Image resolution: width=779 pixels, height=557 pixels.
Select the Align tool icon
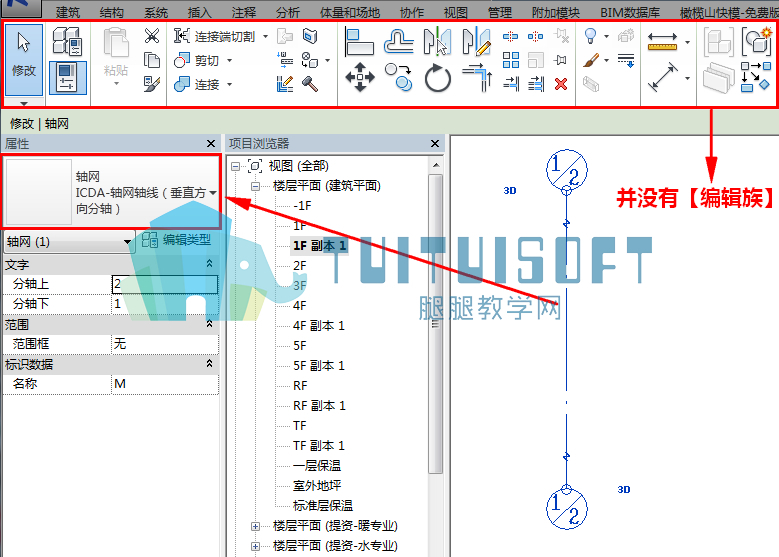coord(359,42)
